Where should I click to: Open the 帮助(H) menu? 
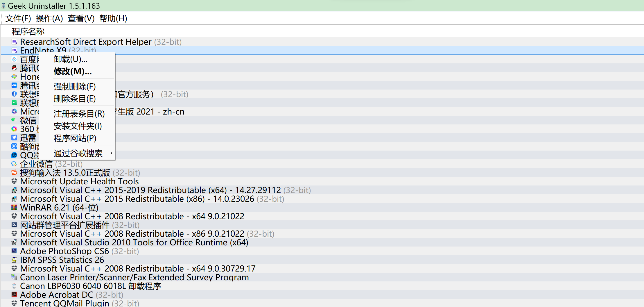[113, 18]
